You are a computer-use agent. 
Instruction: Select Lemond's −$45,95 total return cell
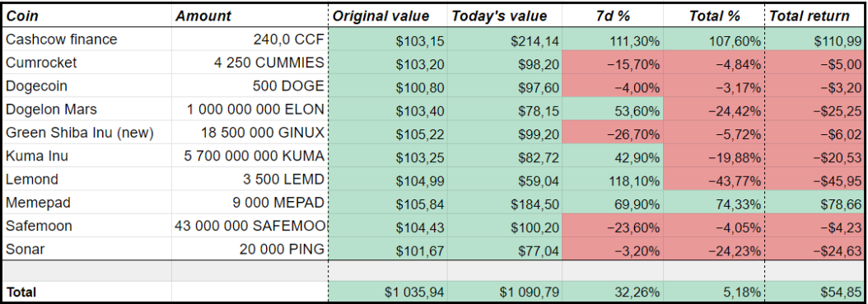pos(814,180)
